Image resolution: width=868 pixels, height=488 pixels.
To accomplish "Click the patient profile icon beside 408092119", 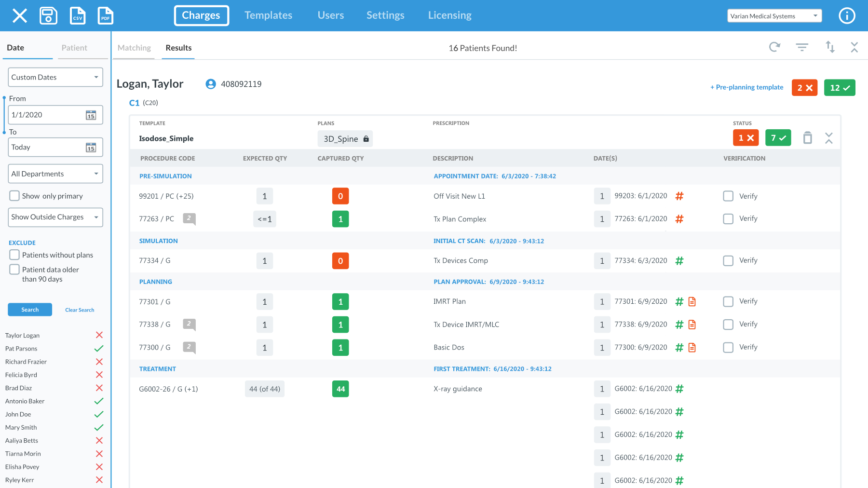I will click(x=211, y=84).
